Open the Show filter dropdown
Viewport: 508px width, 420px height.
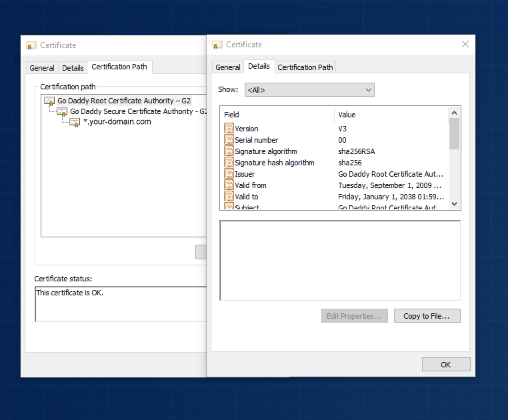coord(309,90)
